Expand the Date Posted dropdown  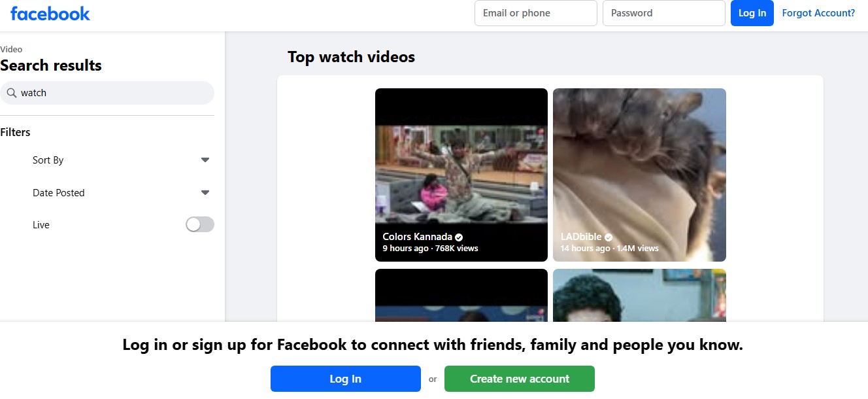(205, 192)
